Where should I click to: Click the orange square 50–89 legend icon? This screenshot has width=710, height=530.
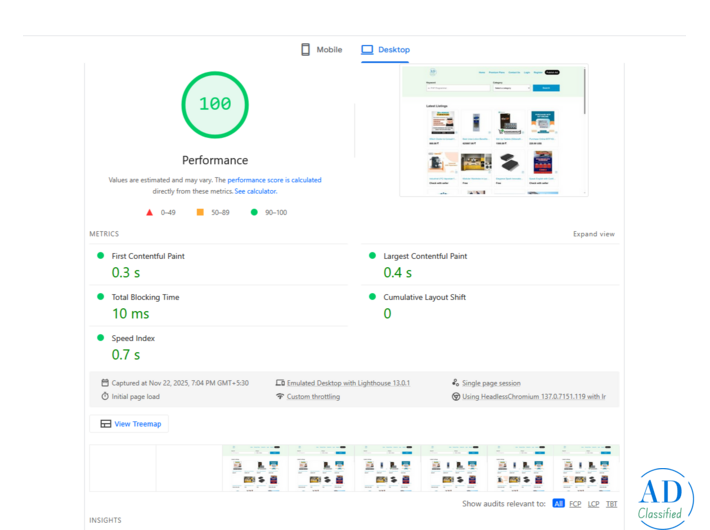[200, 212]
